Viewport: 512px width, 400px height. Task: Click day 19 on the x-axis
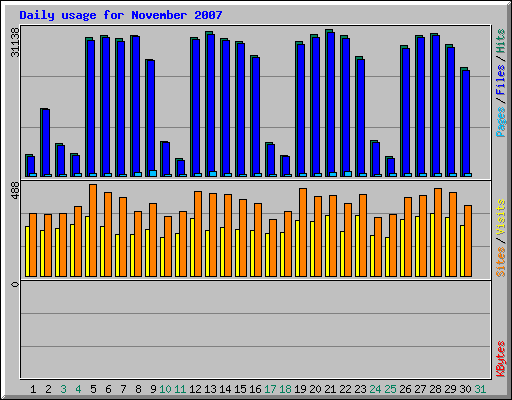coord(300,389)
